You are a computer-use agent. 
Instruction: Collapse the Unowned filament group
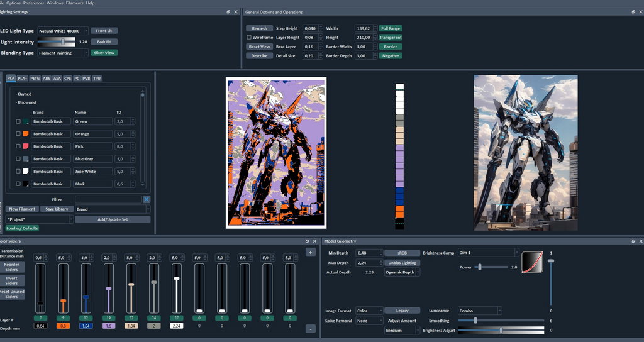(x=26, y=102)
